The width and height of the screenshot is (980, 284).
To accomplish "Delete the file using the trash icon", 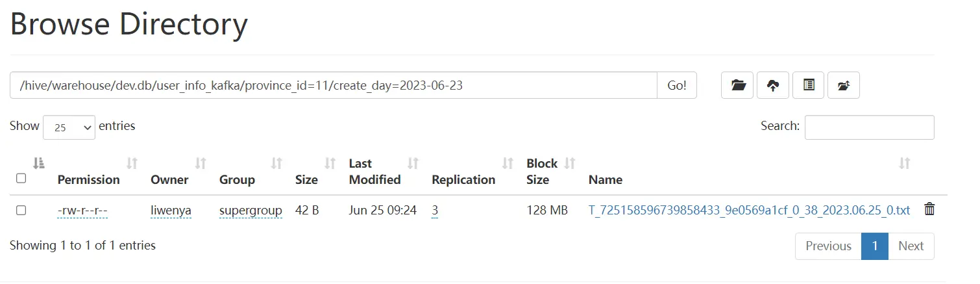I will [x=929, y=209].
